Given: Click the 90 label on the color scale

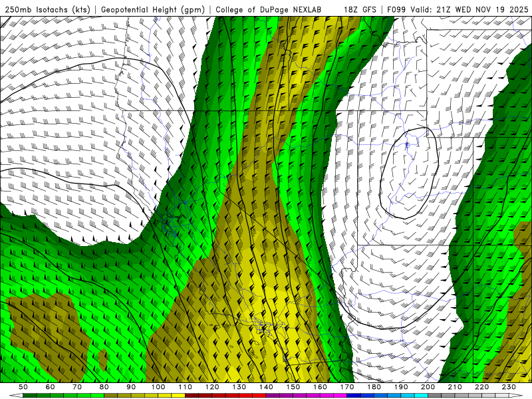Looking at the screenshot, I should pyautogui.click(x=131, y=387).
